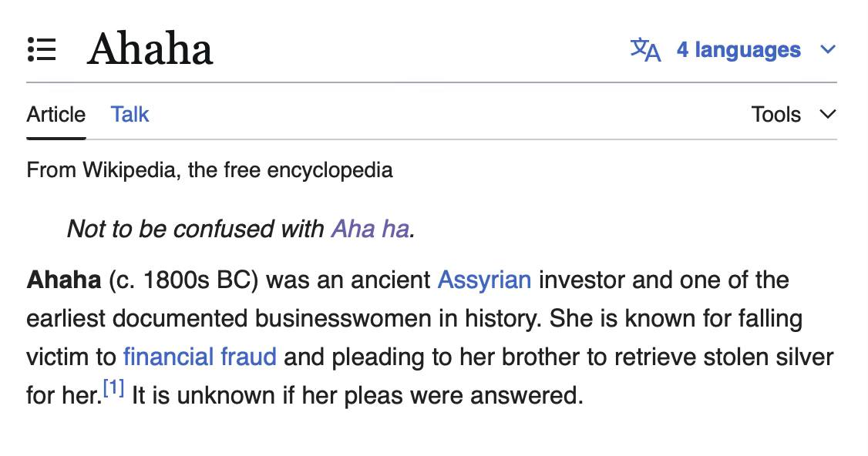
Task: Follow the Aha ha disambiguation link
Action: pyautogui.click(x=370, y=229)
